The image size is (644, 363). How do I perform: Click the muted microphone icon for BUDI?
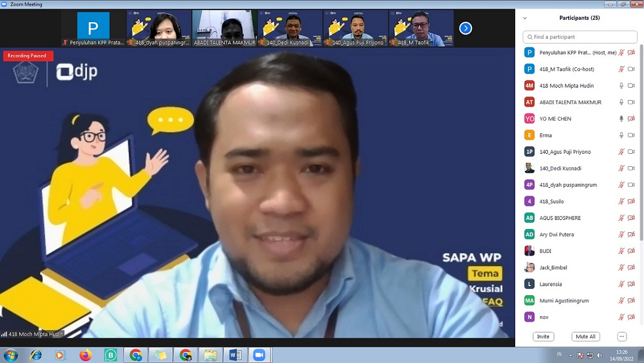point(621,251)
